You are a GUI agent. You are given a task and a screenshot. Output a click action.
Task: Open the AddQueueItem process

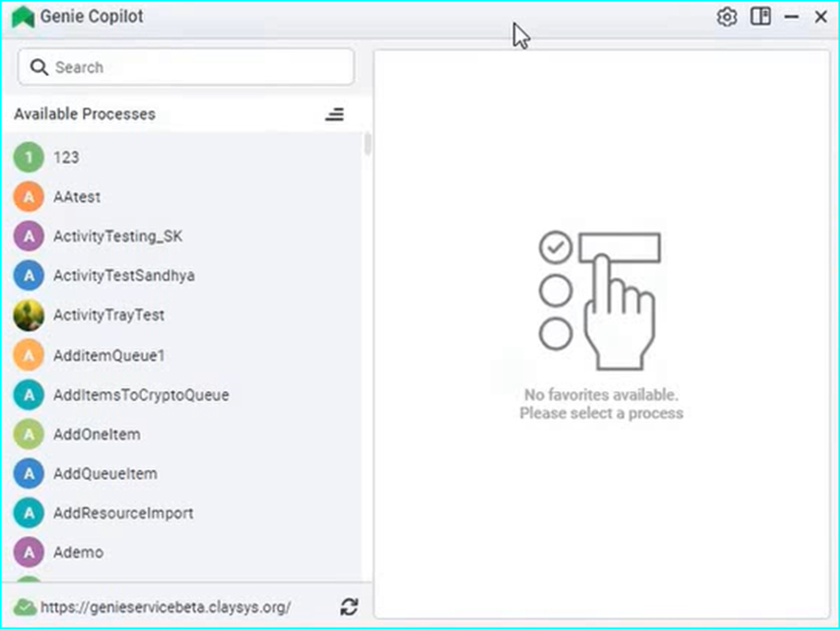pyautogui.click(x=182, y=473)
